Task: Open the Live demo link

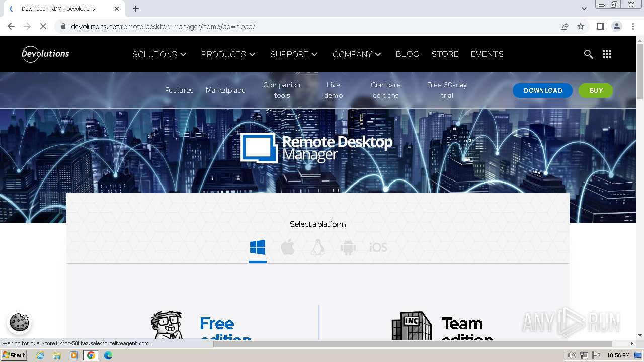Action: click(x=333, y=90)
